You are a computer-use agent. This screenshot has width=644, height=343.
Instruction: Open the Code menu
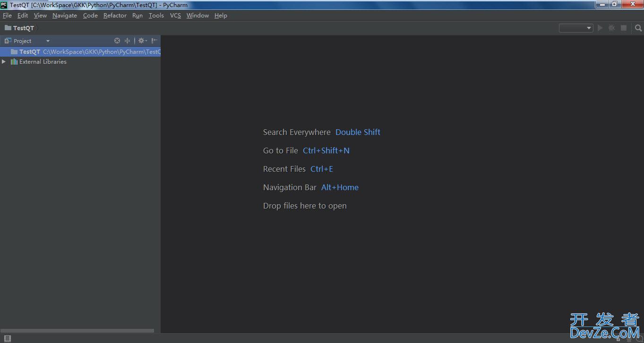coord(90,16)
